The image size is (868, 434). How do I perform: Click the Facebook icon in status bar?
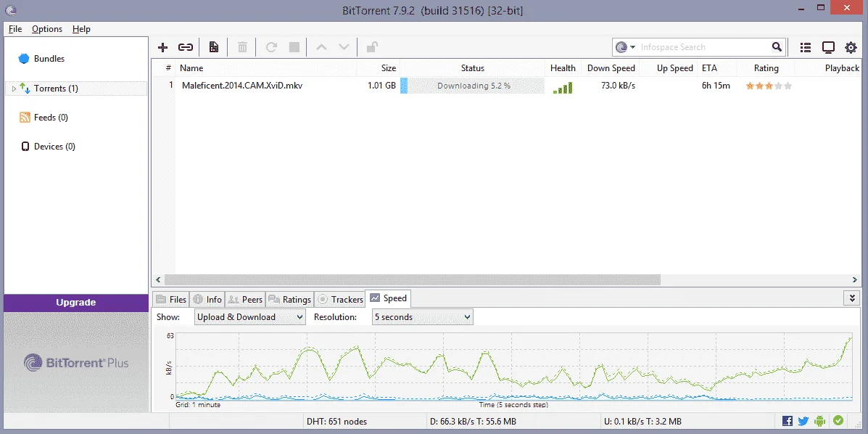(788, 421)
